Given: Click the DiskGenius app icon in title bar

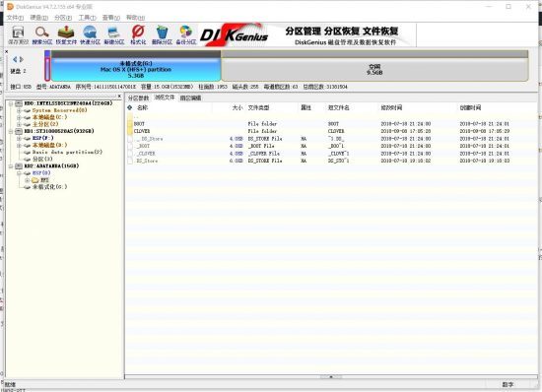Looking at the screenshot, I should (x=10, y=7).
